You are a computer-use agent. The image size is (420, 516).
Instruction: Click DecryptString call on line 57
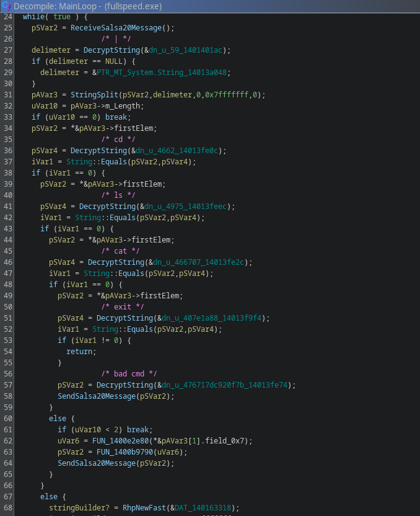(125, 385)
